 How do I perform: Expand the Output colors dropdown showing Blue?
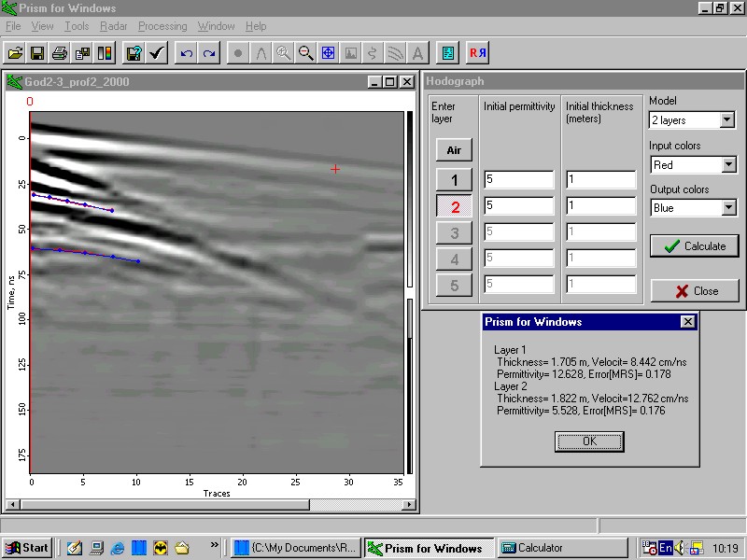coord(728,207)
